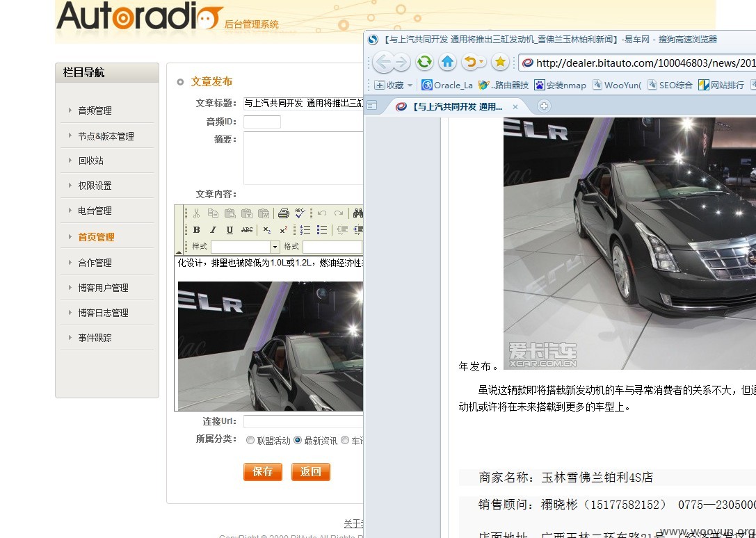Open new tab with plus button

[544, 106]
